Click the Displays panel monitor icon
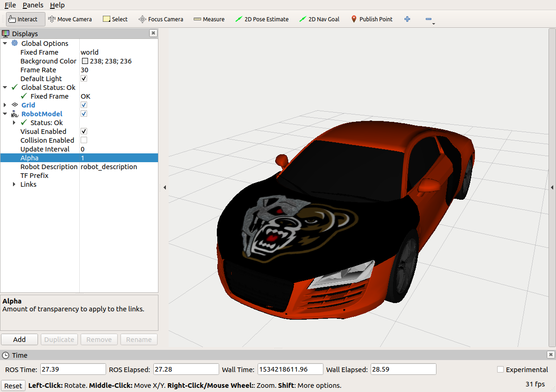The height and width of the screenshot is (392, 556). [6, 33]
